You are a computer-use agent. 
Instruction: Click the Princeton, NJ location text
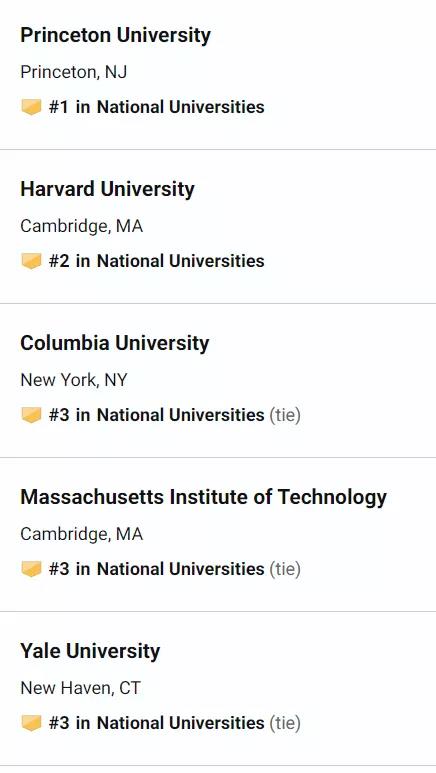[73, 72]
